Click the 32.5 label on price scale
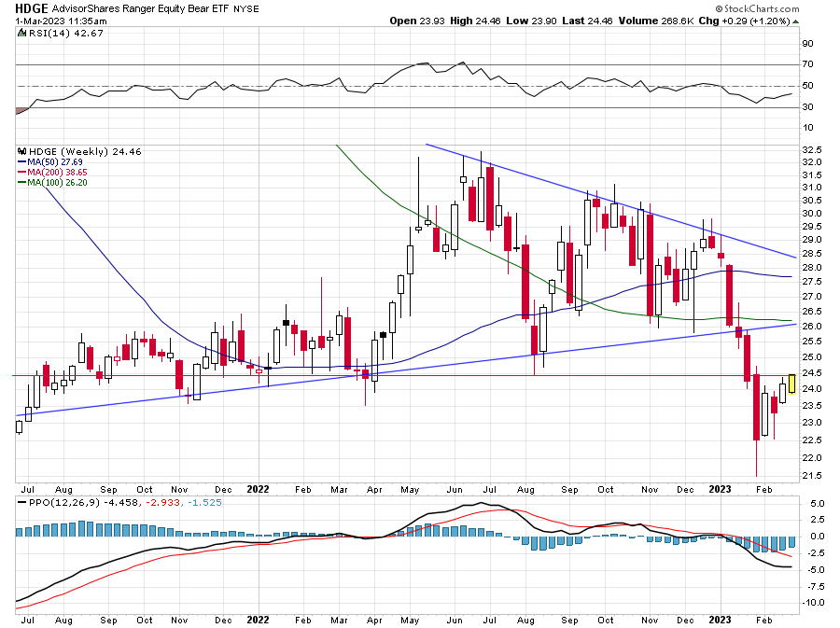Viewport: 840px width, 628px height. 812,149
